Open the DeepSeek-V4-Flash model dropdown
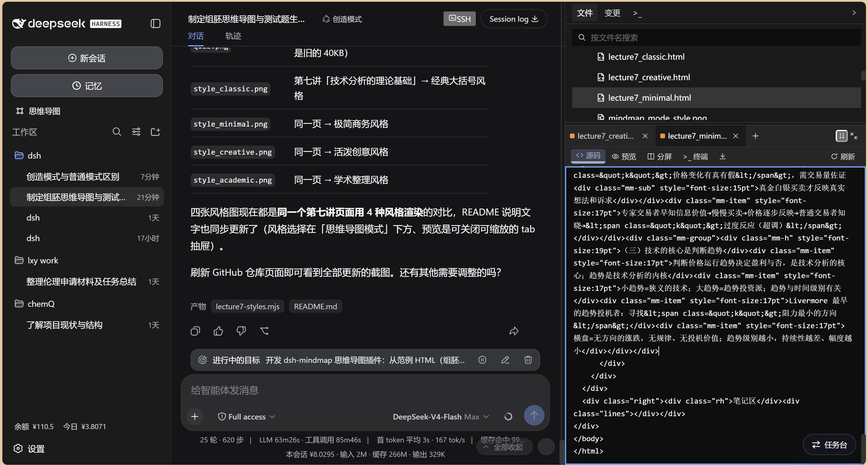 coord(441,417)
